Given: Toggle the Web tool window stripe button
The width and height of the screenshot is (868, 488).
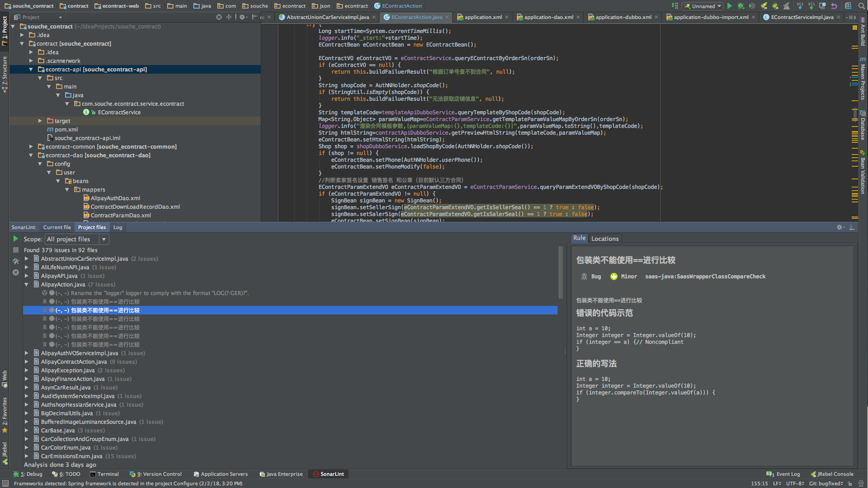Looking at the screenshot, I should pos(5,380).
